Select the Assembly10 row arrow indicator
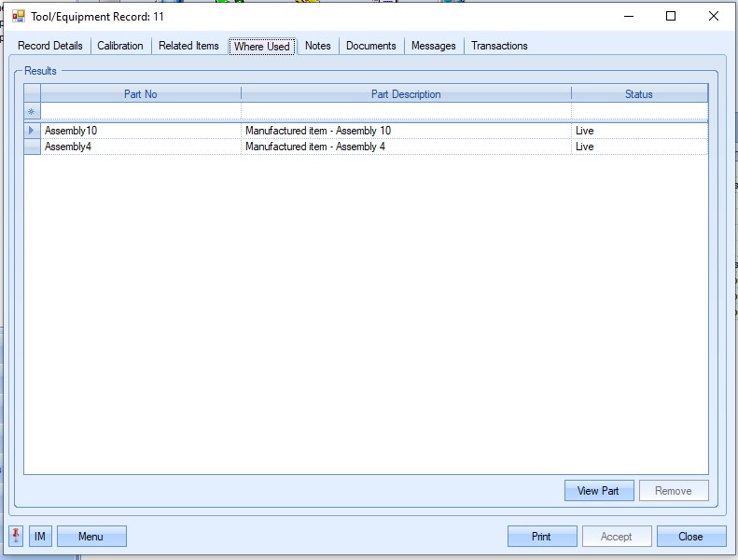 click(32, 131)
